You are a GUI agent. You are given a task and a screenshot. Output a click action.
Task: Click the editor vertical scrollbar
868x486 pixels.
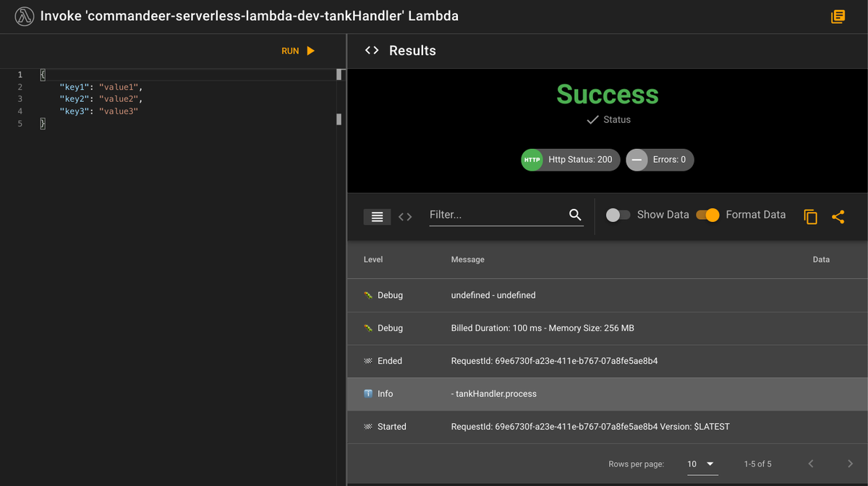(x=339, y=97)
